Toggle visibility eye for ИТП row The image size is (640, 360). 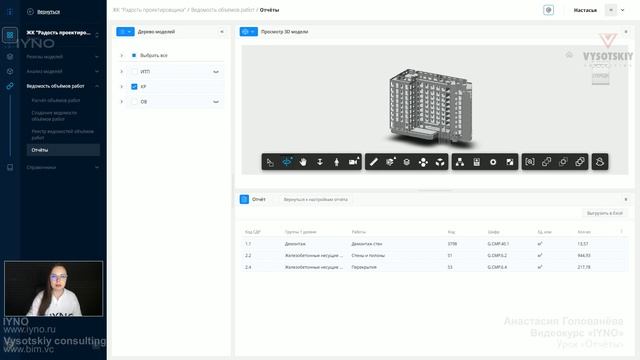216,72
